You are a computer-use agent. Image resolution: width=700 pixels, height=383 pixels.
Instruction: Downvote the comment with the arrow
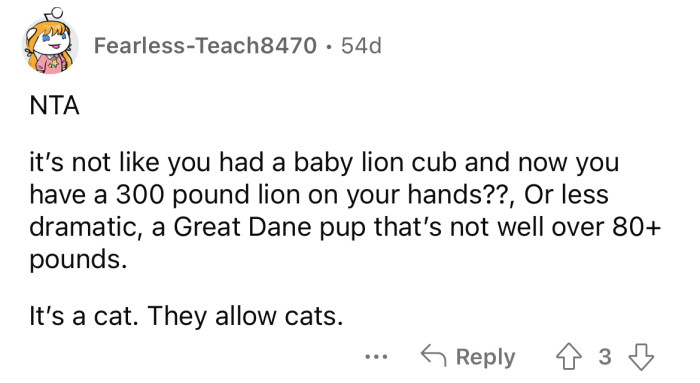coord(641,357)
